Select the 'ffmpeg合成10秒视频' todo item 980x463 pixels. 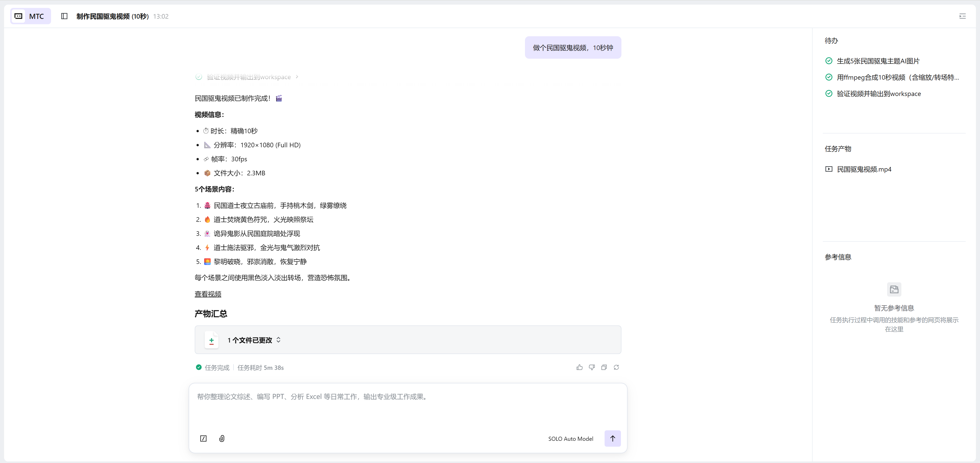tap(897, 77)
